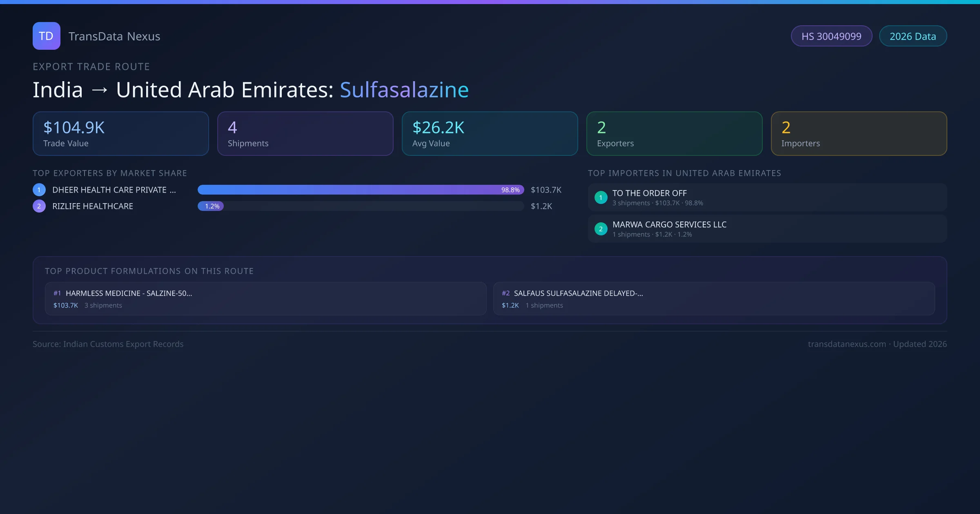
Task: Click the green rank 1 importer badge
Action: pyautogui.click(x=601, y=197)
